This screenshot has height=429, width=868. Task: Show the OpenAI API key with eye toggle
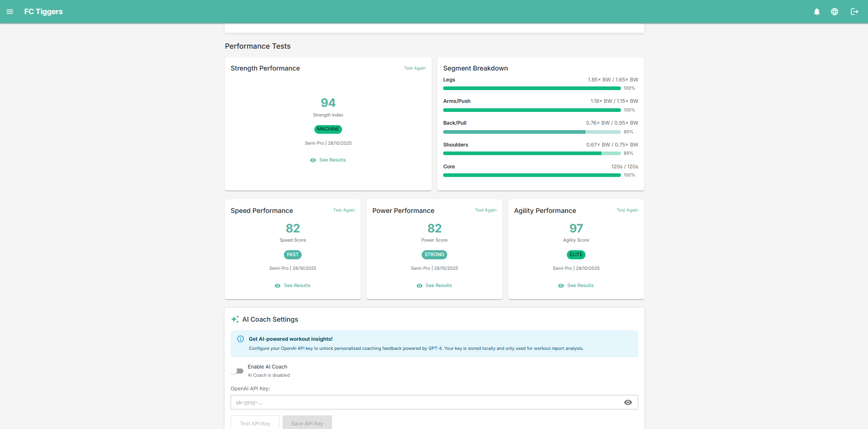[x=628, y=403]
